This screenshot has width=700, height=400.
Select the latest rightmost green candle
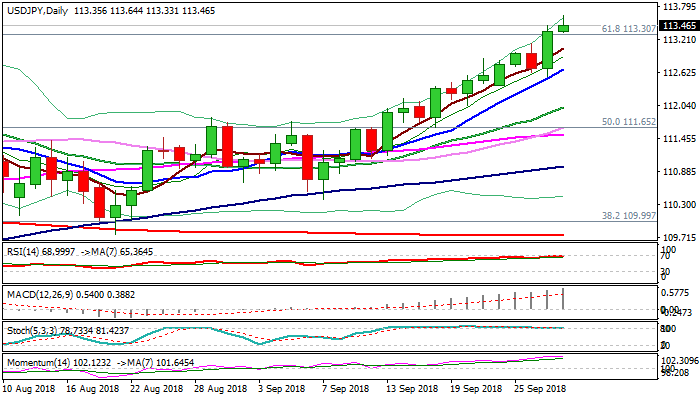click(563, 27)
